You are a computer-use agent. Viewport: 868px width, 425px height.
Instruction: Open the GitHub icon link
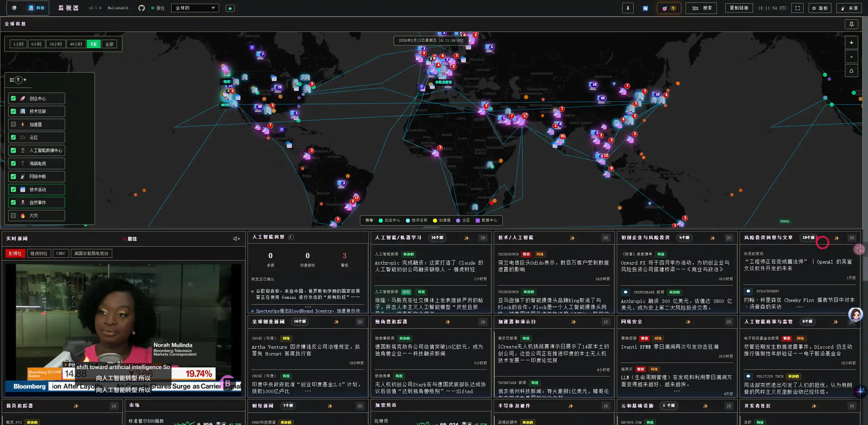coord(141,8)
